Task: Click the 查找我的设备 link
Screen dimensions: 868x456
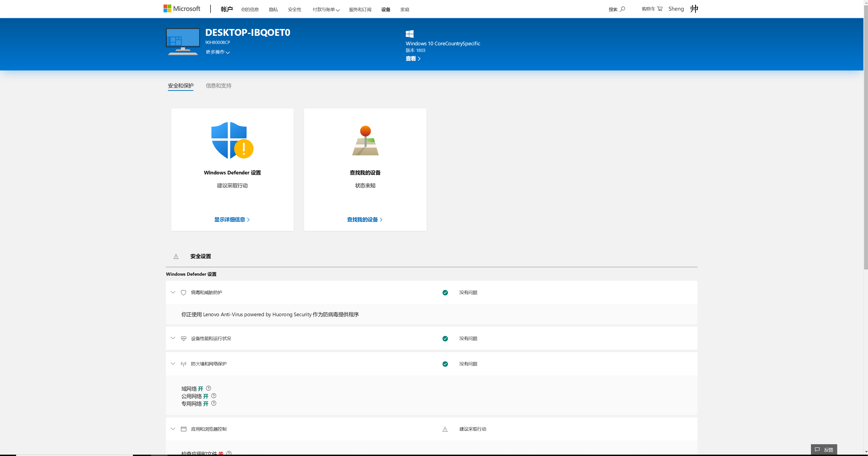Action: (x=365, y=220)
